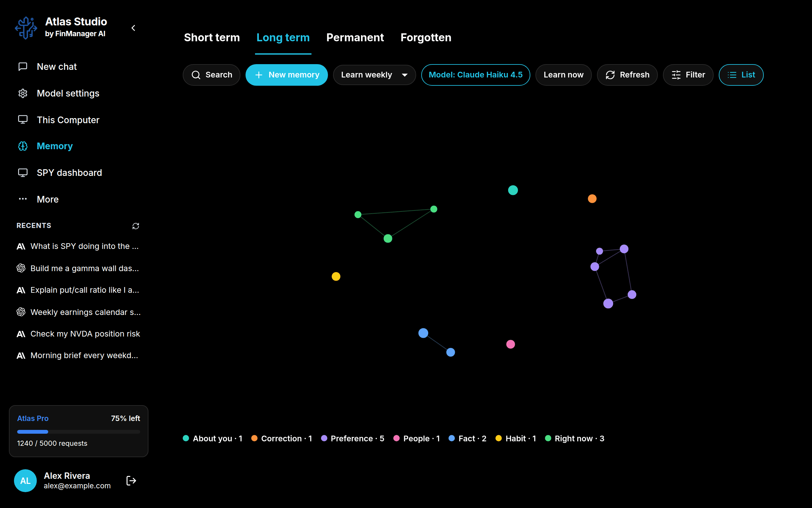Switch to the Short term tab

pyautogui.click(x=212, y=37)
